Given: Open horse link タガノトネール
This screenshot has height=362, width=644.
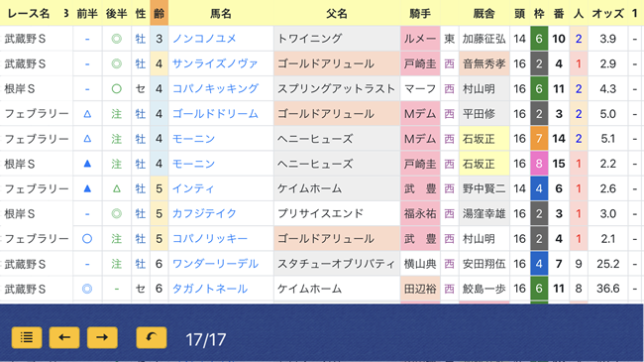Looking at the screenshot, I should click(x=210, y=289).
